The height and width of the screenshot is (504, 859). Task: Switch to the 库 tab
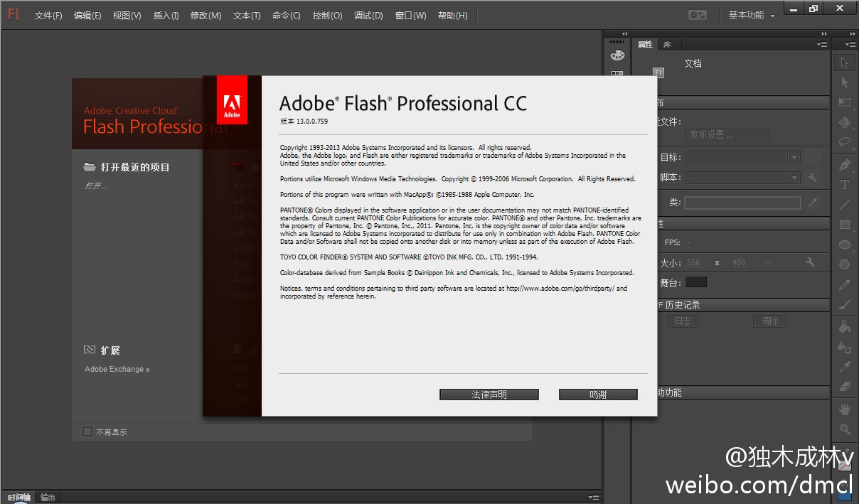(667, 45)
